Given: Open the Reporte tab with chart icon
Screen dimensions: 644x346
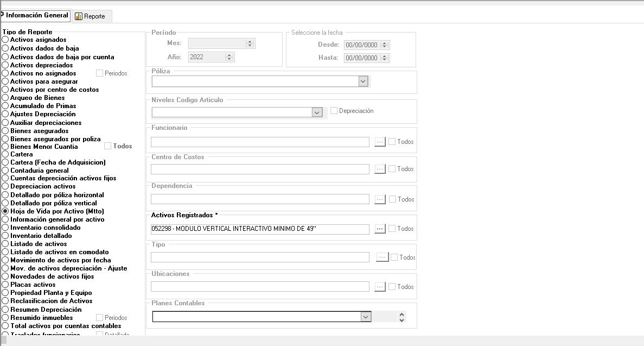Looking at the screenshot, I should pos(90,16).
